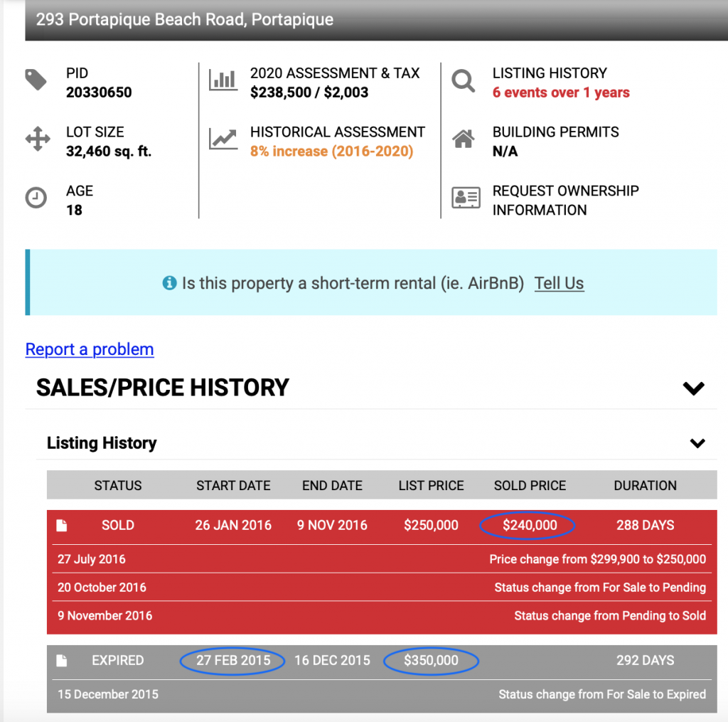Image resolution: width=728 pixels, height=722 pixels.
Task: Click the listing history magnifier icon
Action: [x=464, y=81]
